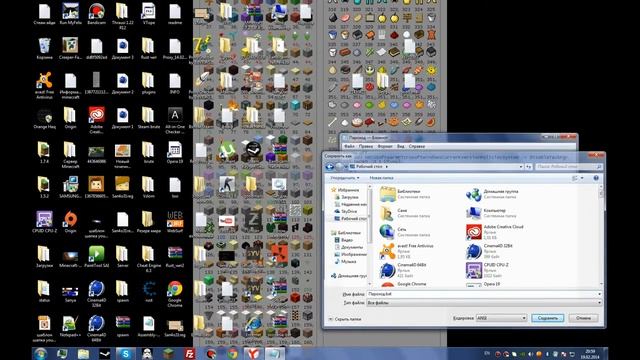The width and height of the screenshot is (640, 360).
Task: Open the Windows Start button
Action: (x=40, y=353)
